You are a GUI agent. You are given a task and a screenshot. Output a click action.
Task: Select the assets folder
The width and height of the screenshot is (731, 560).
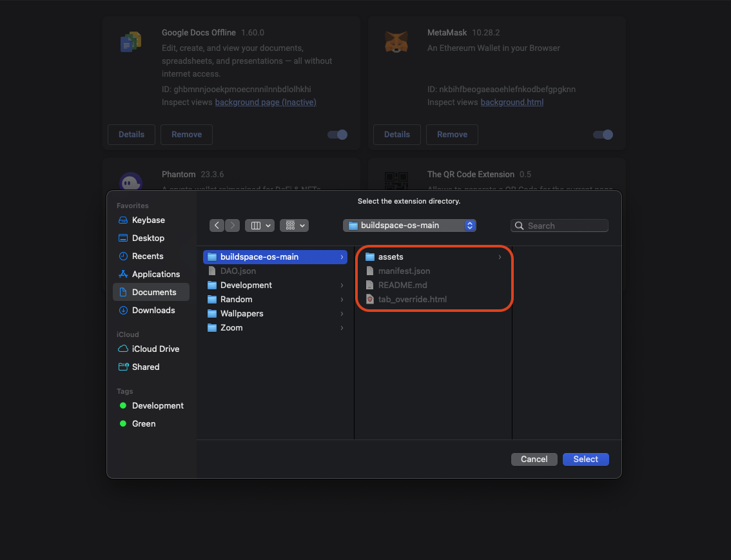433,256
